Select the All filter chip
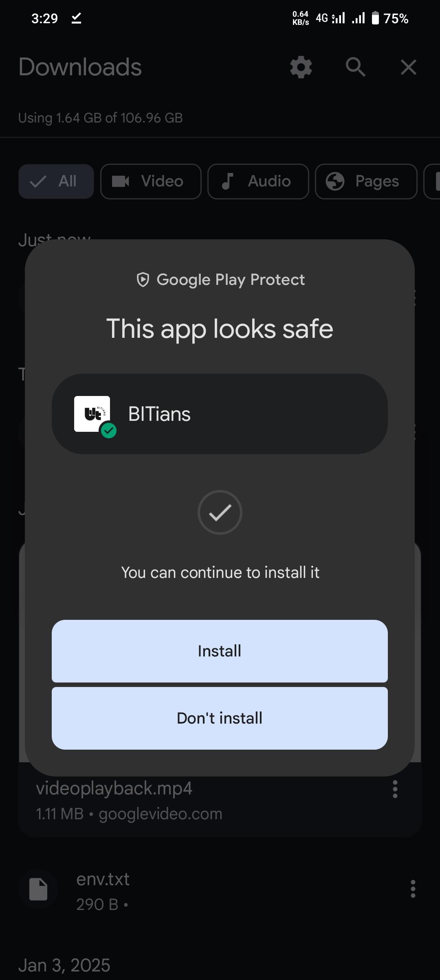The width and height of the screenshot is (440, 980). [x=56, y=182]
